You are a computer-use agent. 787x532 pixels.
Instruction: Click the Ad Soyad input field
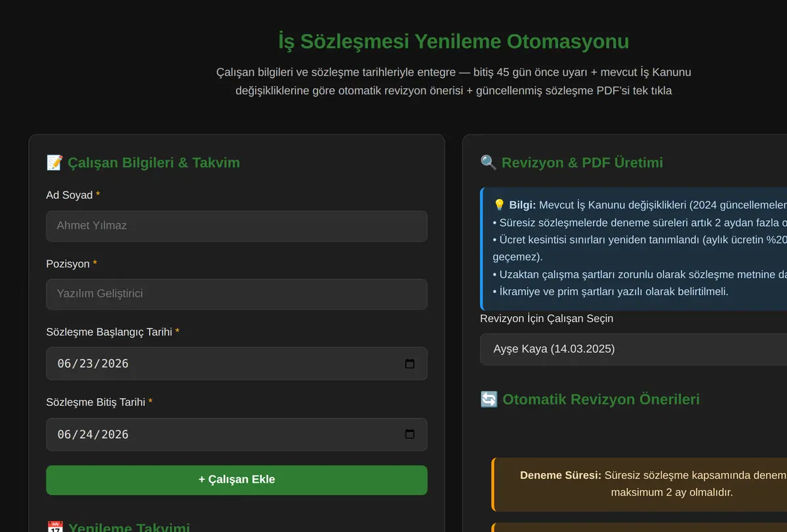[x=237, y=226]
